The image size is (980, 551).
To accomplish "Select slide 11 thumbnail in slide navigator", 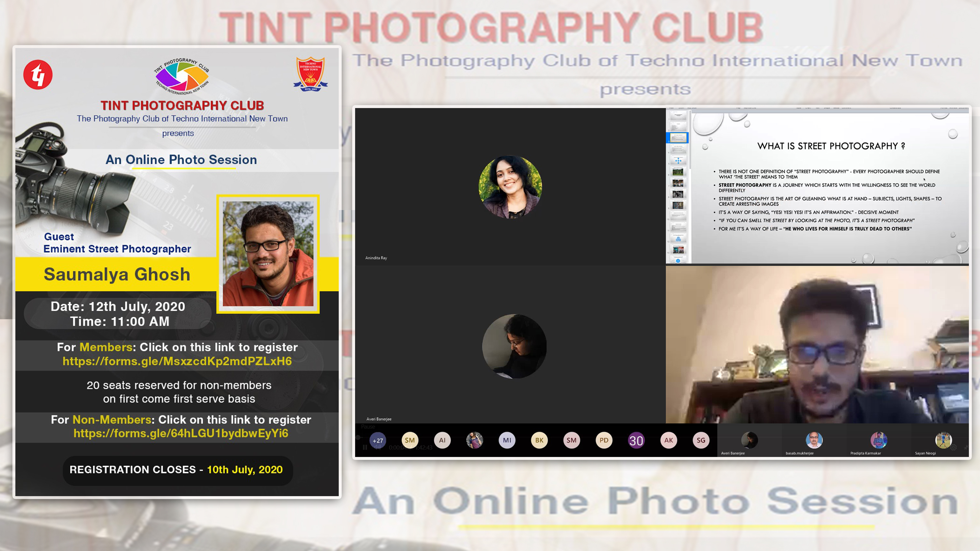I will 678,227.
